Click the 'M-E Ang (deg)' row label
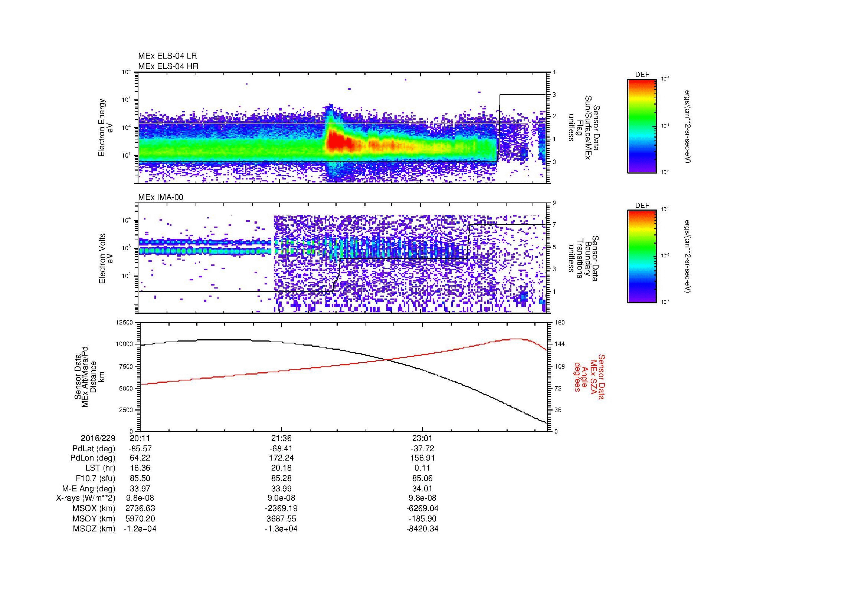 click(x=88, y=489)
